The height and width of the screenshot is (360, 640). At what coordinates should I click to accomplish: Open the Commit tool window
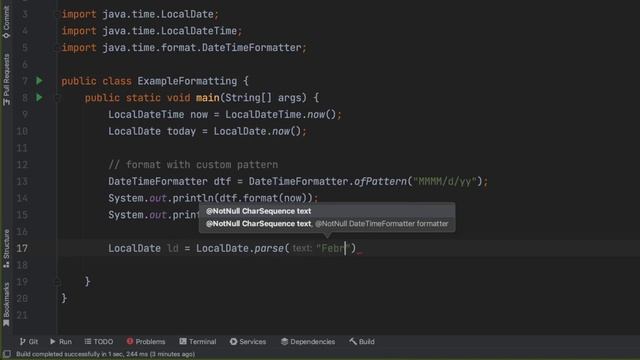point(6,22)
